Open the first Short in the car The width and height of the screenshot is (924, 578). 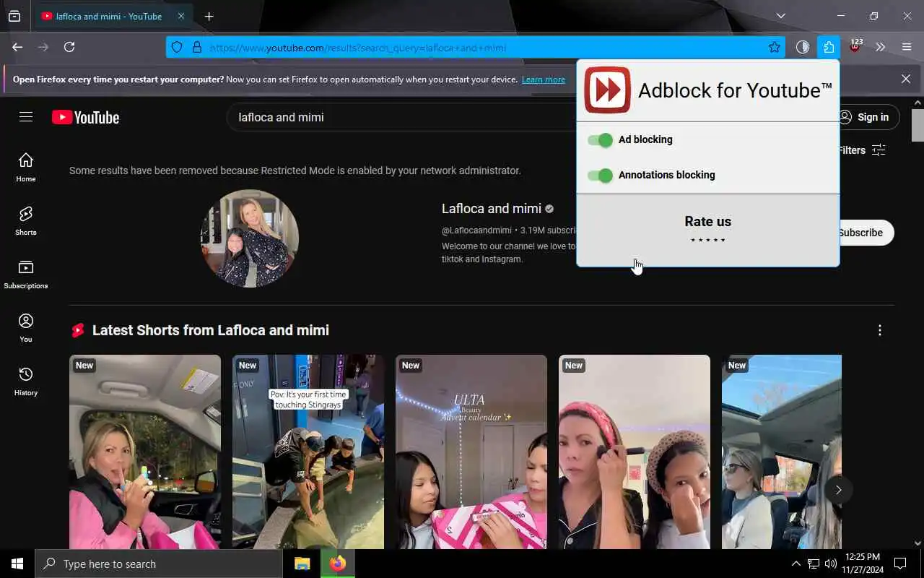pyautogui.click(x=145, y=452)
